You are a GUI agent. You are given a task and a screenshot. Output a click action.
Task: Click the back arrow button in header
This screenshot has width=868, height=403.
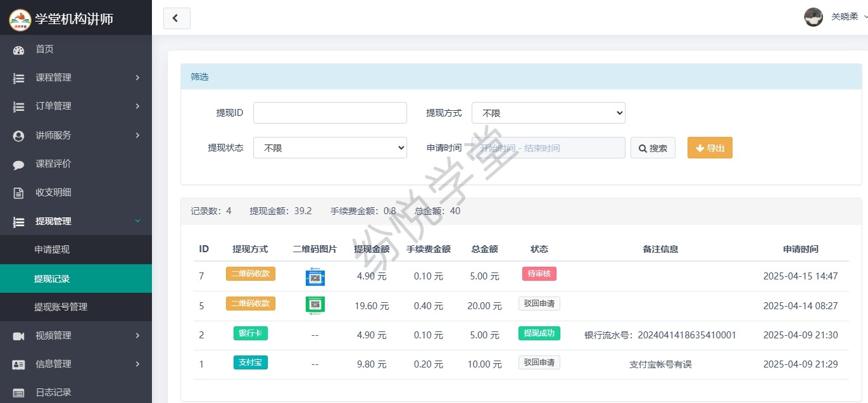(x=177, y=18)
